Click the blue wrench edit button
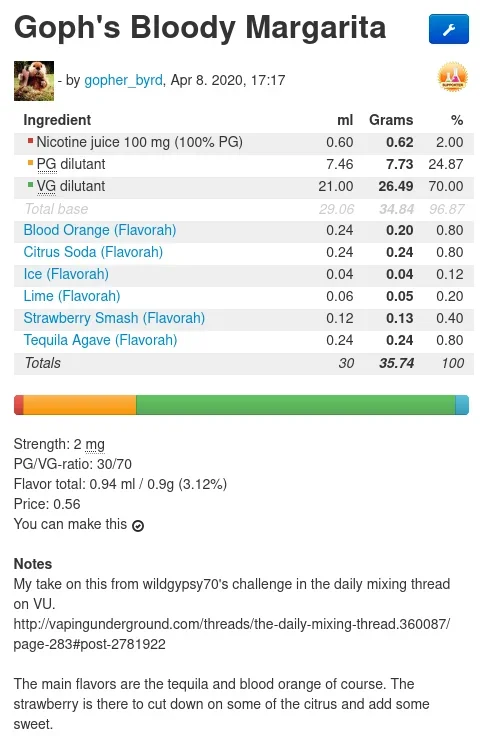This screenshot has width=494, height=747. coord(448,29)
